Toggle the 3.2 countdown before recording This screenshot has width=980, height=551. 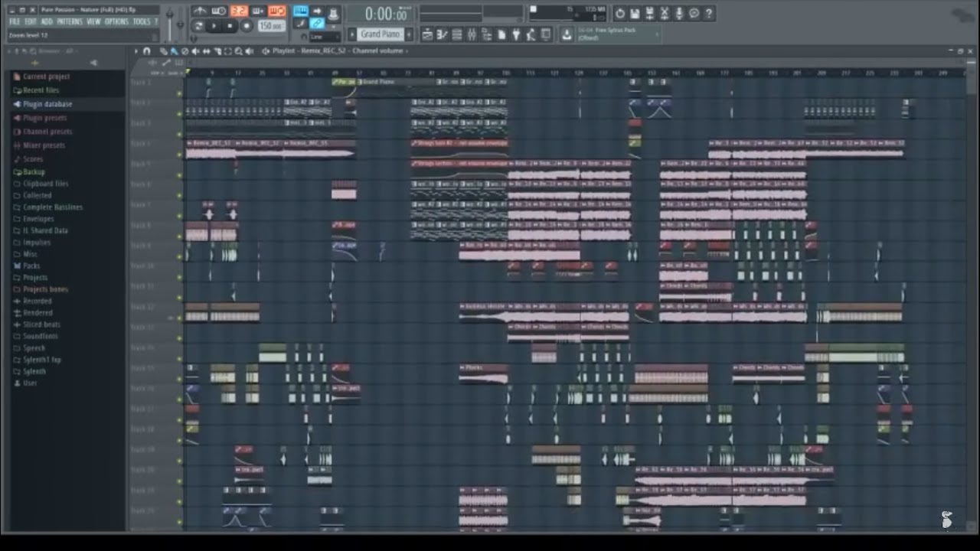[x=239, y=11]
